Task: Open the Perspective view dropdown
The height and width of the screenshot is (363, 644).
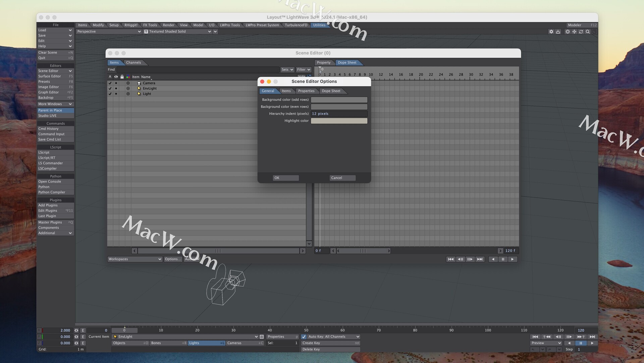Action: (x=109, y=32)
